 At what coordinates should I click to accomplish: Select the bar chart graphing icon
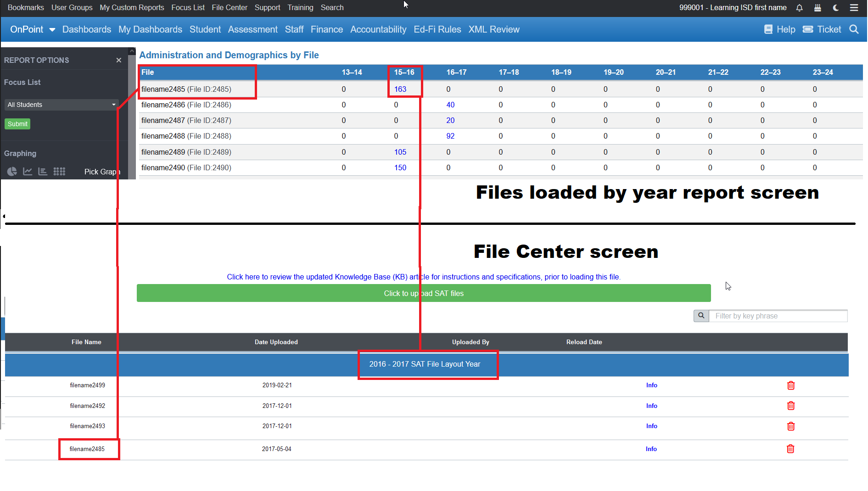pos(43,171)
